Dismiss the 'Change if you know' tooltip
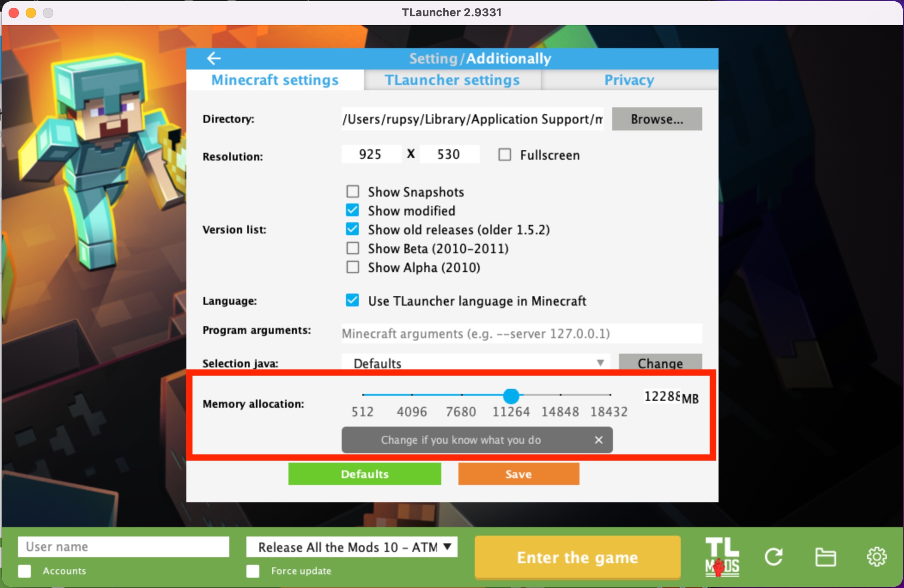Viewport: 904px width, 588px height. (599, 440)
